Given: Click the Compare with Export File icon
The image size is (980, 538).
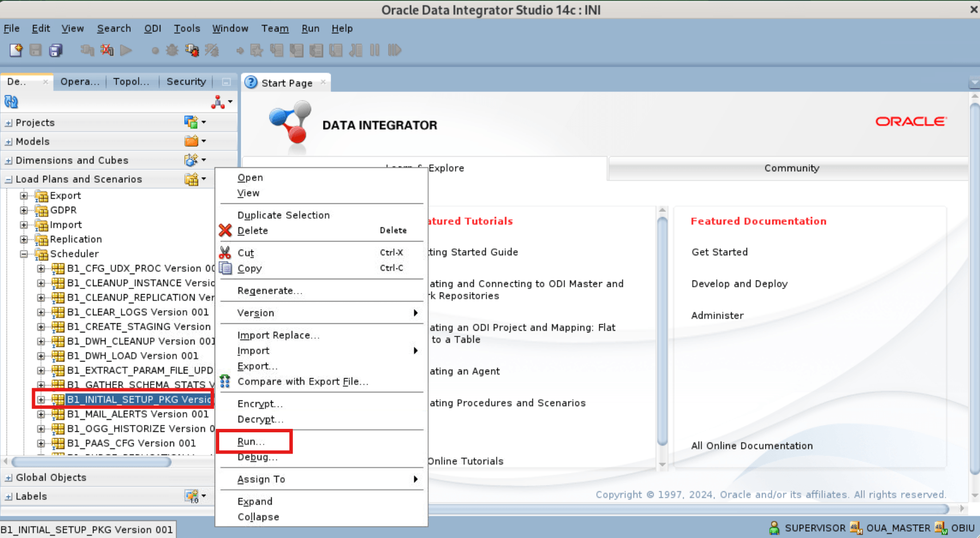Looking at the screenshot, I should click(224, 381).
